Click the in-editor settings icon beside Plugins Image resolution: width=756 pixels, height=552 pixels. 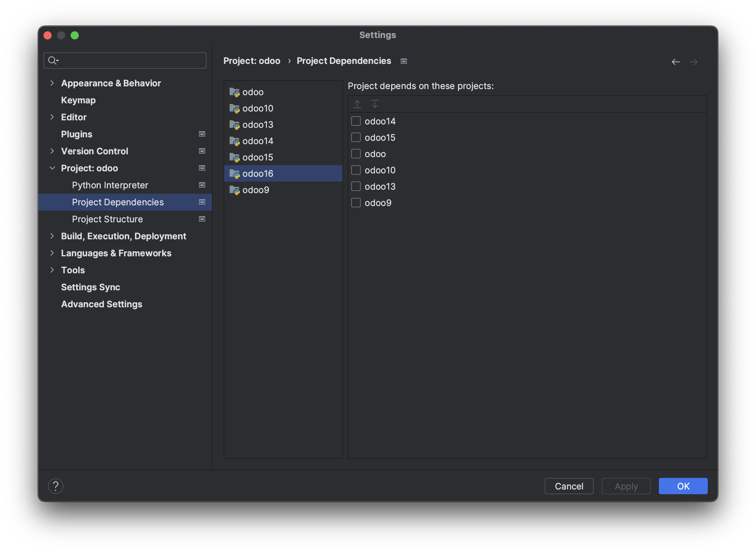coord(202,134)
